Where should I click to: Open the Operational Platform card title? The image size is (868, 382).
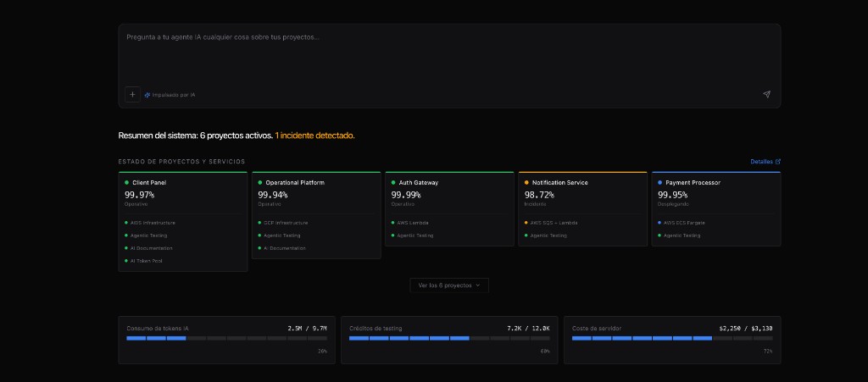pos(295,182)
